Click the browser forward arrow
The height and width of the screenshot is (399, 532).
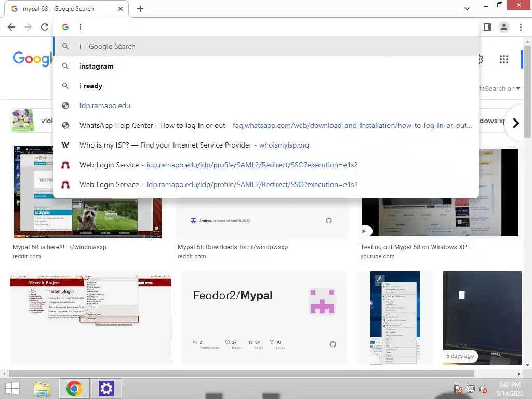click(28, 27)
